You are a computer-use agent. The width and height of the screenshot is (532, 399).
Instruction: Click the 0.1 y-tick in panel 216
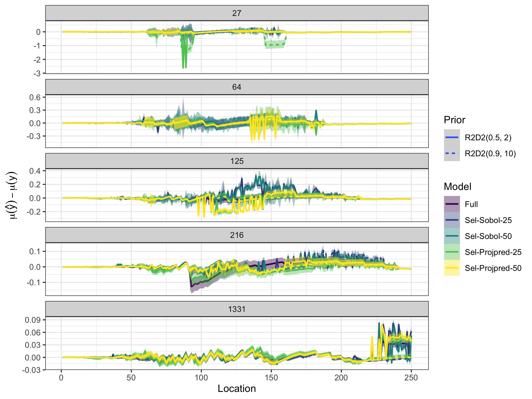(x=35, y=252)
